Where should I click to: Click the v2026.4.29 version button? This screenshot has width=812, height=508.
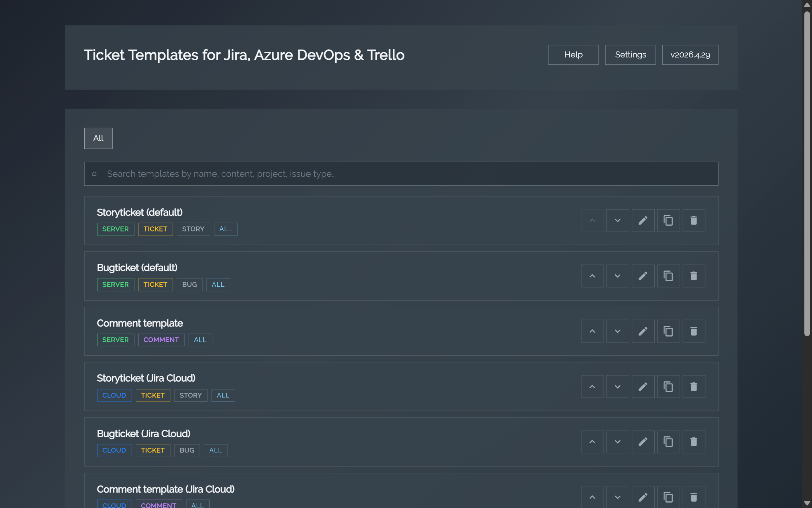[x=690, y=55]
